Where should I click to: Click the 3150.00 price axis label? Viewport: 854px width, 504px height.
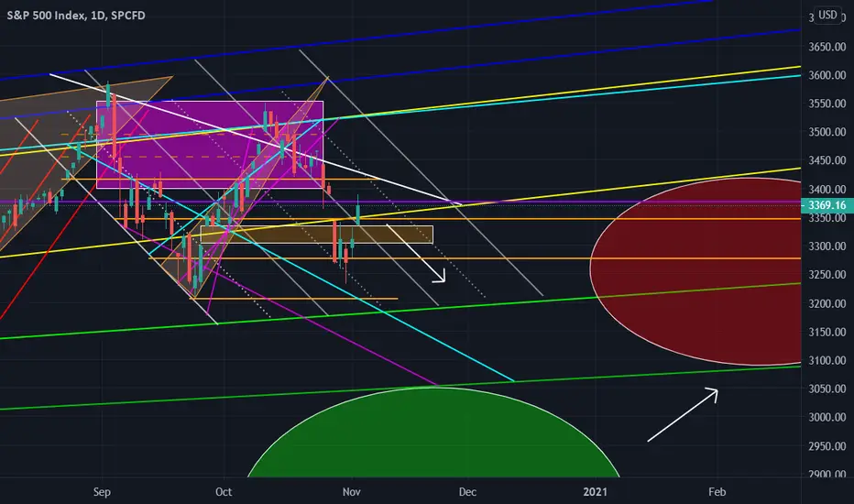(x=827, y=332)
